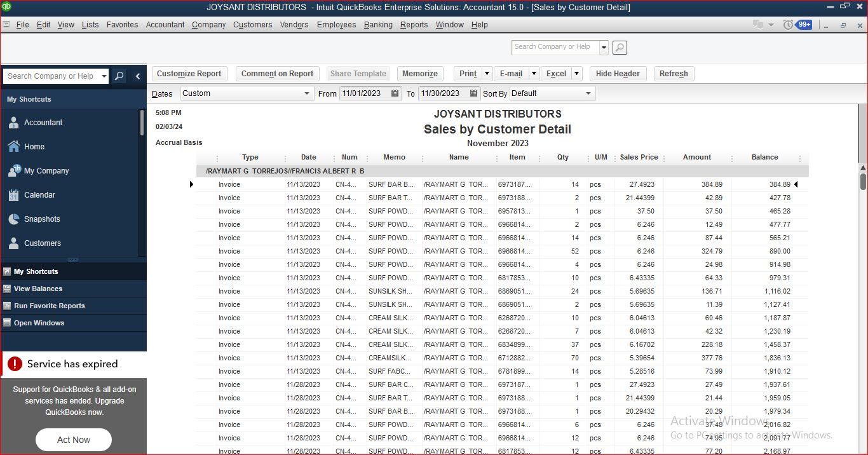868x455 pixels.
Task: Click the Memorize button
Action: (x=420, y=74)
